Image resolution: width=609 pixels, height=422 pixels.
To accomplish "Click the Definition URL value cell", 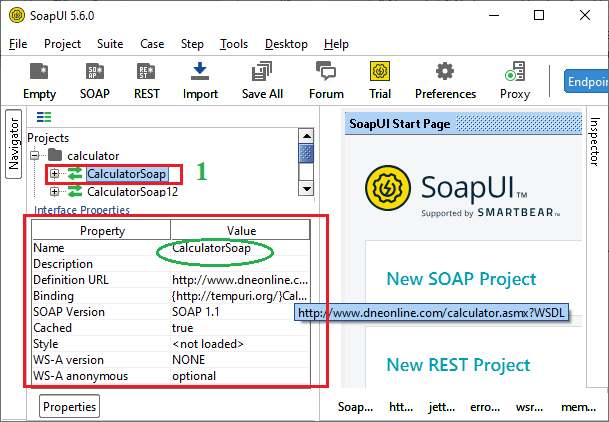I will click(x=240, y=280).
